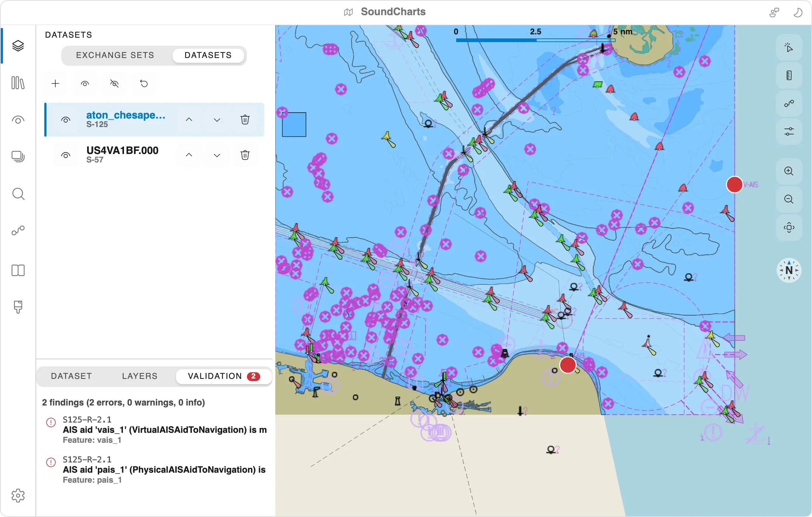Move aton_chesape dataset up
812x517 pixels.
coord(189,120)
